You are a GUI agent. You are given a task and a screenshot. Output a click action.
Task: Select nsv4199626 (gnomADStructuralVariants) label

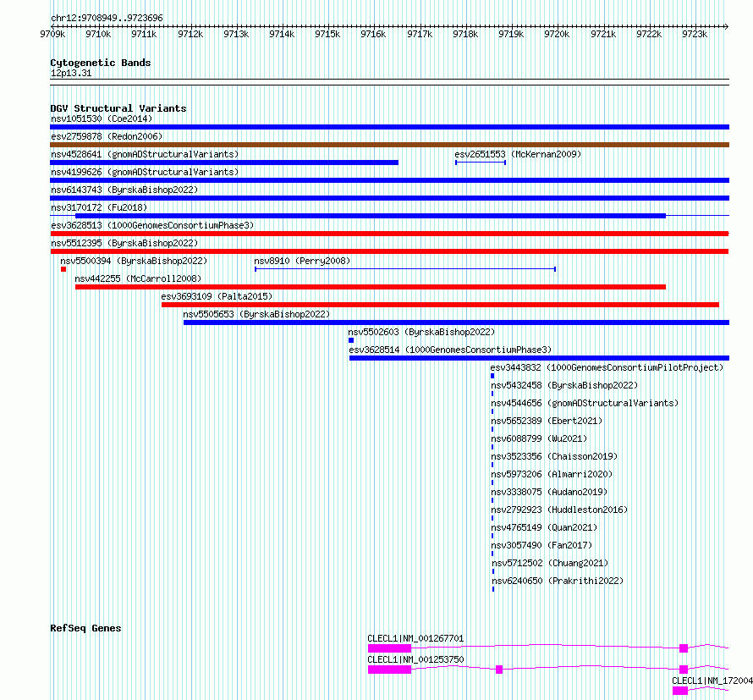tap(145, 172)
